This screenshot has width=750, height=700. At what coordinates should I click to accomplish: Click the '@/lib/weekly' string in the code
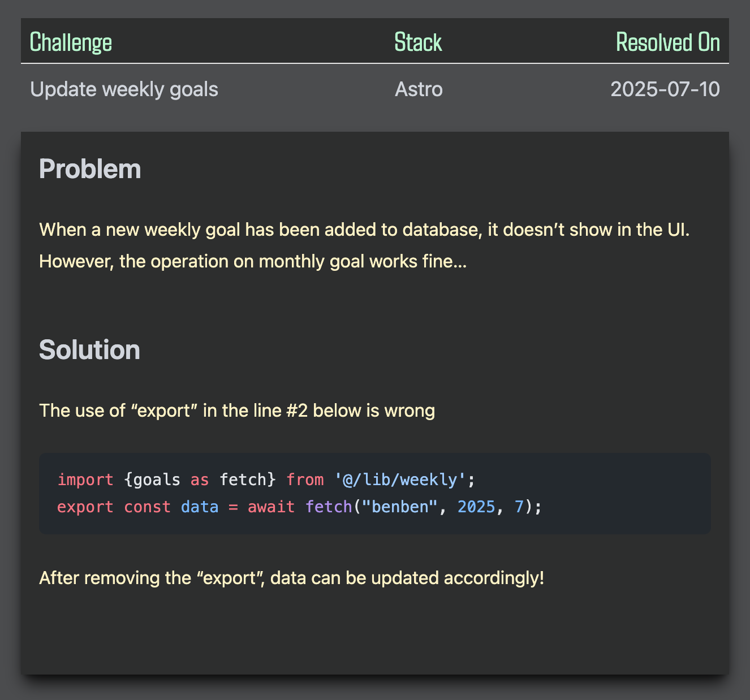pos(400,479)
